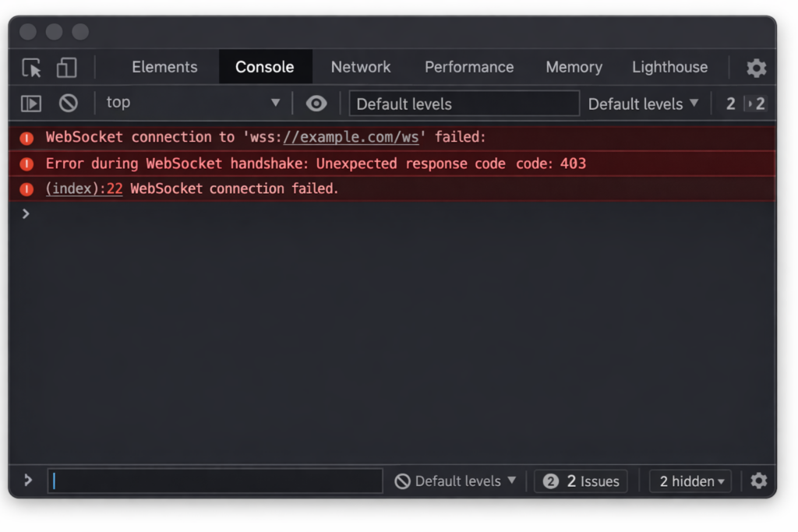Click the error icon beside 'WebSocket connection failed'
The image size is (798, 532).
click(26, 188)
